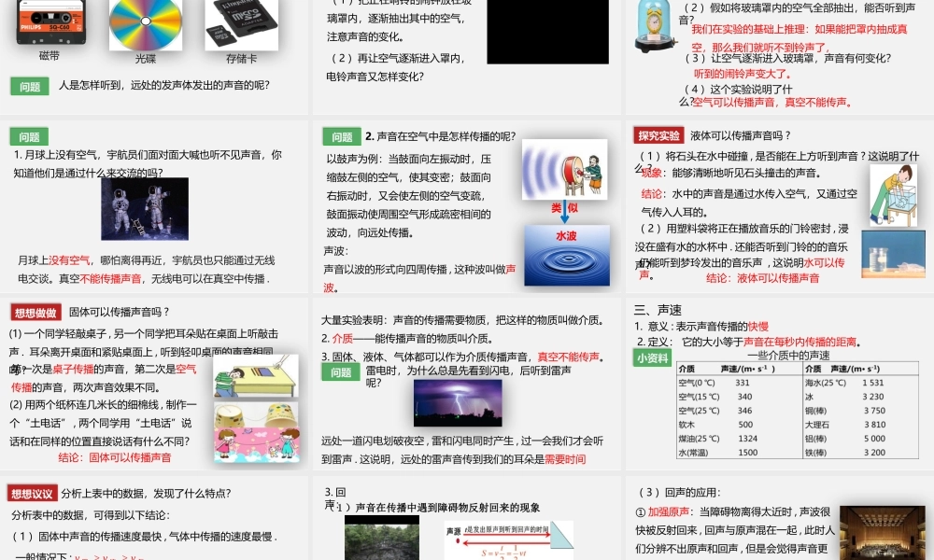Click the red 想想议议 label

tap(32, 494)
